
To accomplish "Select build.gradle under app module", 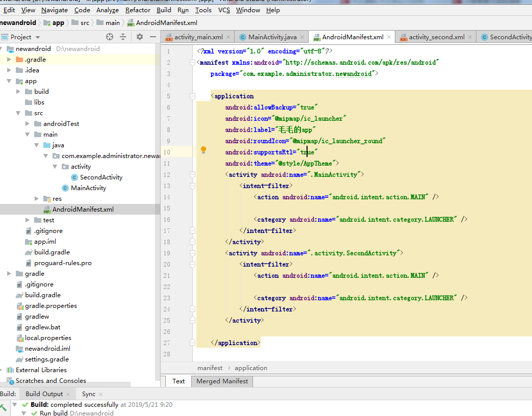I will point(52,252).
